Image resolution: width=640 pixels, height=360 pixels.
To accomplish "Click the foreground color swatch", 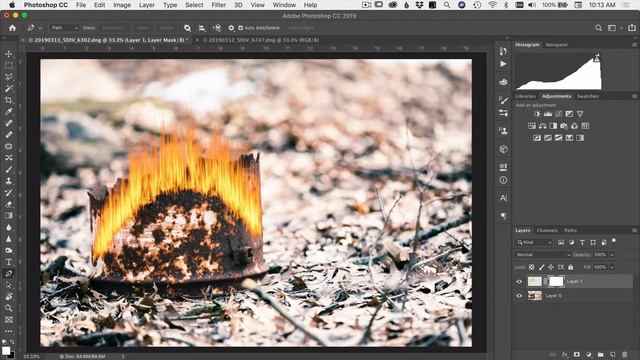I will [6, 351].
